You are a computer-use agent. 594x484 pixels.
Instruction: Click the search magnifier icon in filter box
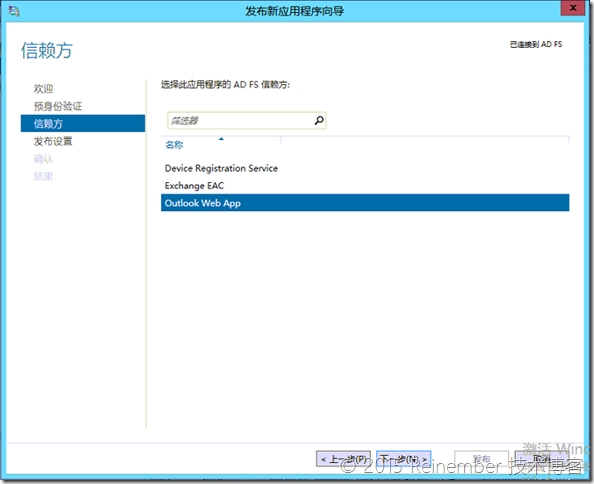pyautogui.click(x=319, y=120)
